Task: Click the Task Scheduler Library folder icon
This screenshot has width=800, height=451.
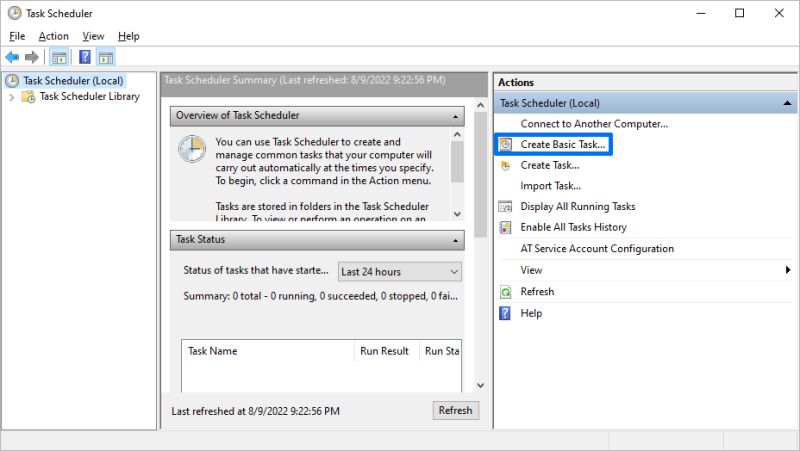Action: pyautogui.click(x=28, y=96)
